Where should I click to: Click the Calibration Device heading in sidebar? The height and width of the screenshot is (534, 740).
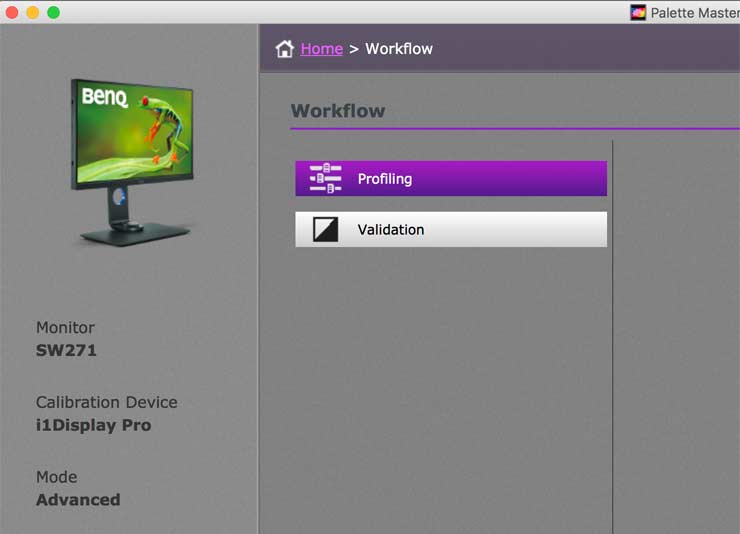(107, 402)
